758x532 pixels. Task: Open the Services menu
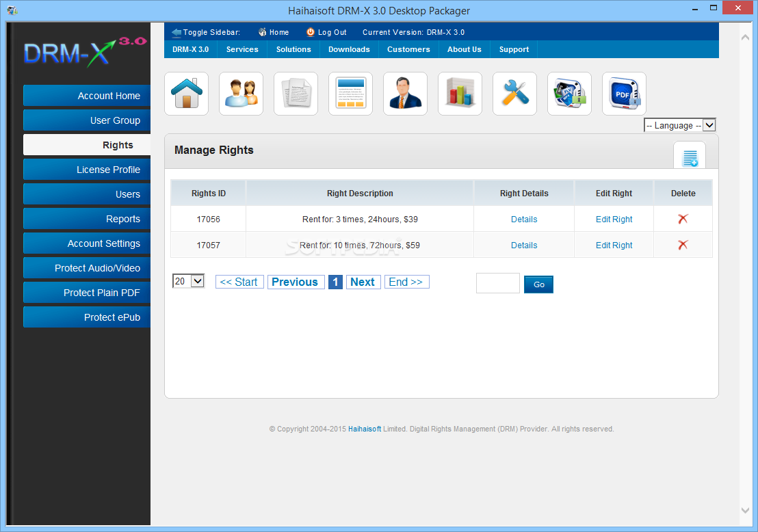pyautogui.click(x=242, y=49)
